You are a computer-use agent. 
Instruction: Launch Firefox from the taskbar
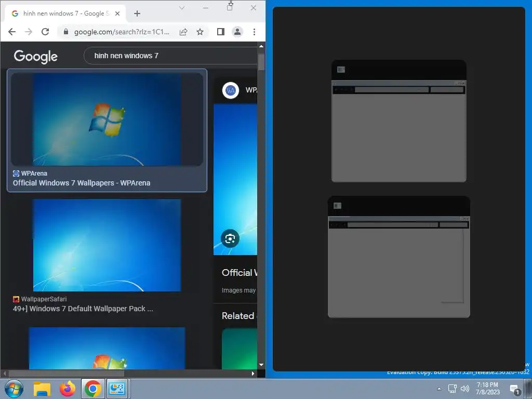[68, 389]
